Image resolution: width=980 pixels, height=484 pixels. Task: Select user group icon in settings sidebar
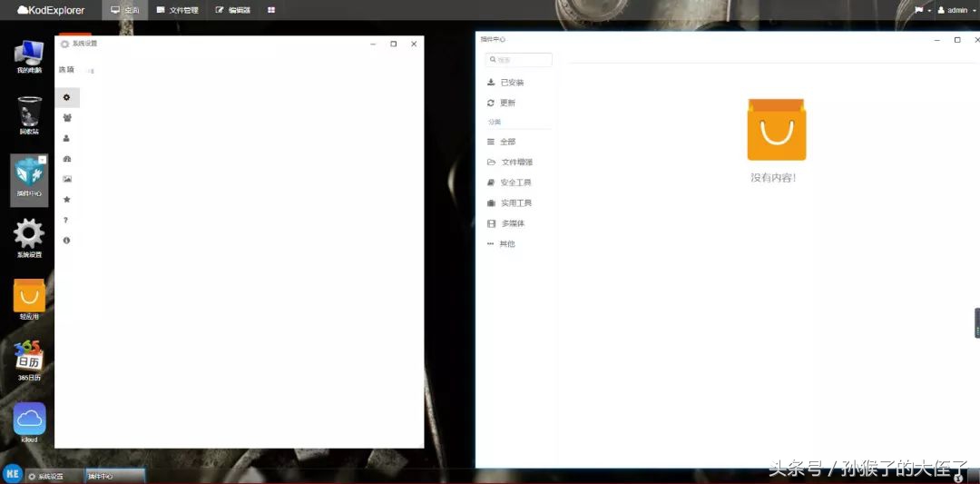pos(67,117)
